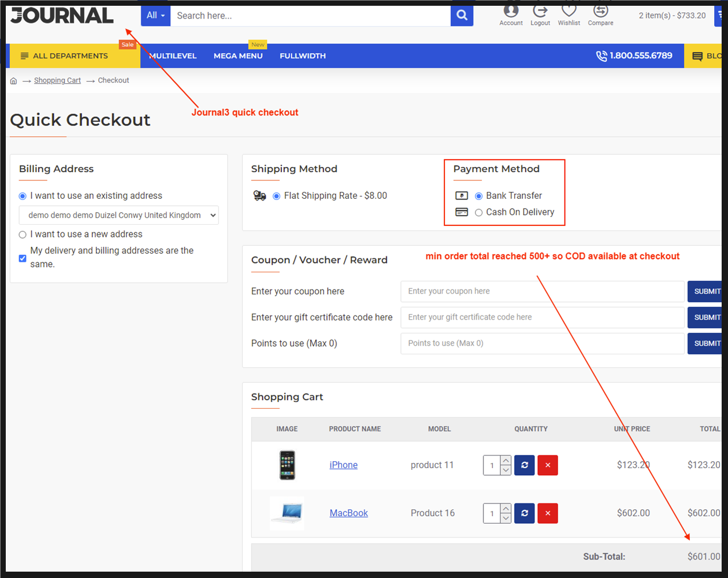
Task: Open the Account icon in header
Action: (511, 13)
